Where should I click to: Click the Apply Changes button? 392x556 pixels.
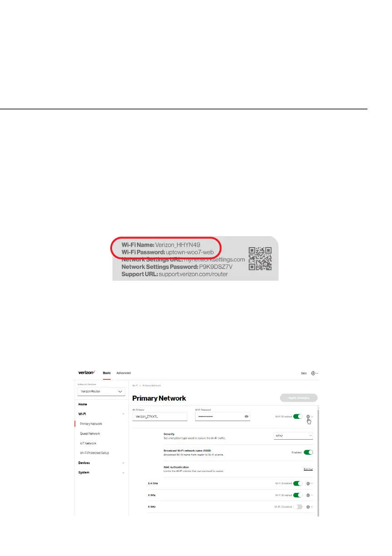(299, 398)
